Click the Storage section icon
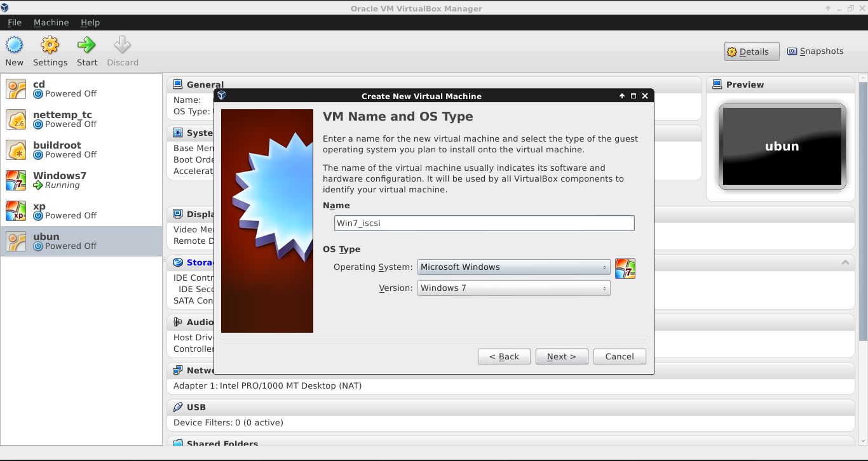The width and height of the screenshot is (868, 461). pos(177,262)
